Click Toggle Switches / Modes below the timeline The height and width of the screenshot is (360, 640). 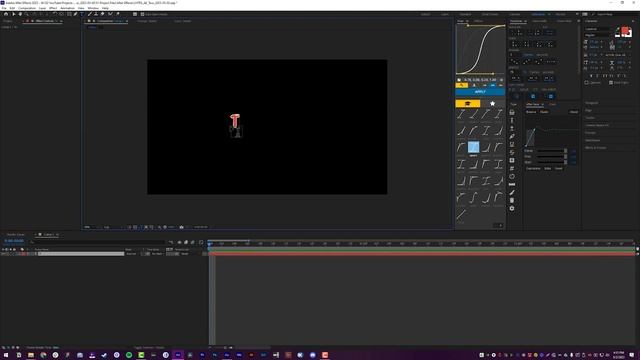click(149, 348)
